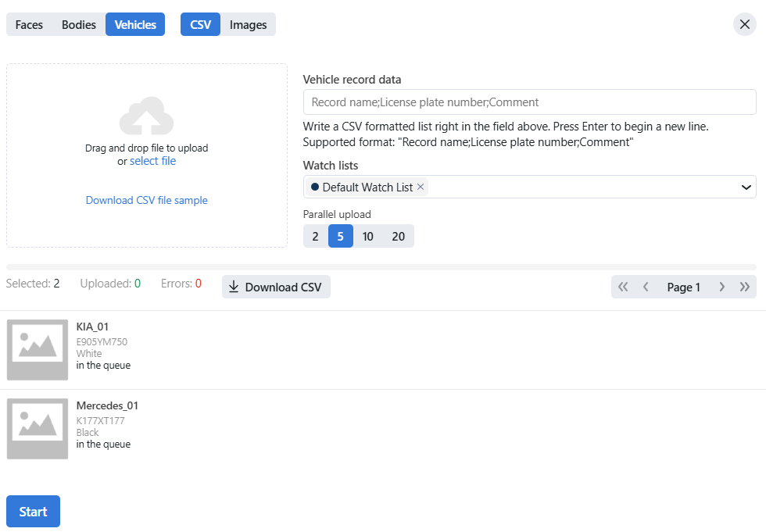This screenshot has width=766, height=532.
Task: Click the KIA_01 placeholder image
Action: click(x=38, y=350)
